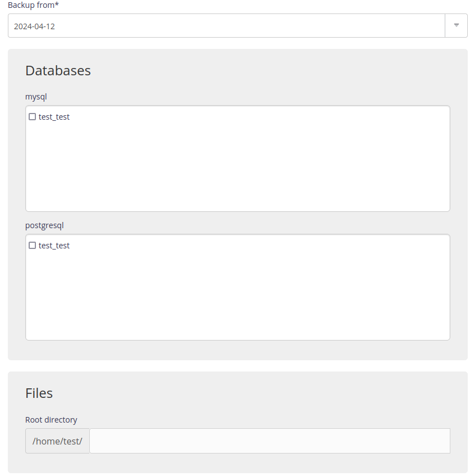Check the test_test box under postgresql
This screenshot has height=476, width=470.
pos(32,245)
